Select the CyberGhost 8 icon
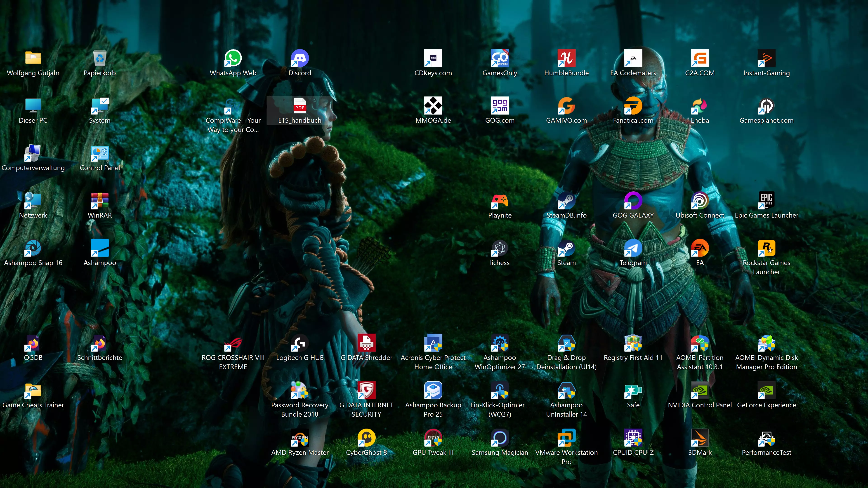 click(x=366, y=438)
